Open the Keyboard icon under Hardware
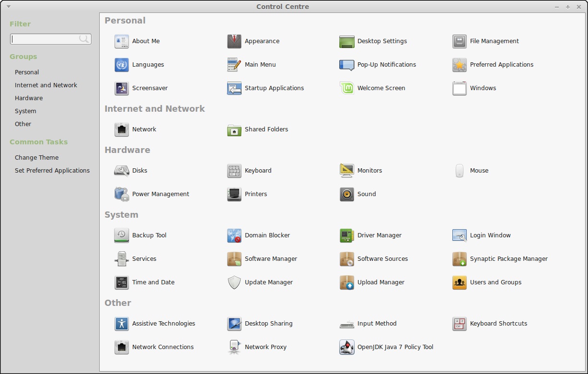588x374 pixels. pos(234,171)
